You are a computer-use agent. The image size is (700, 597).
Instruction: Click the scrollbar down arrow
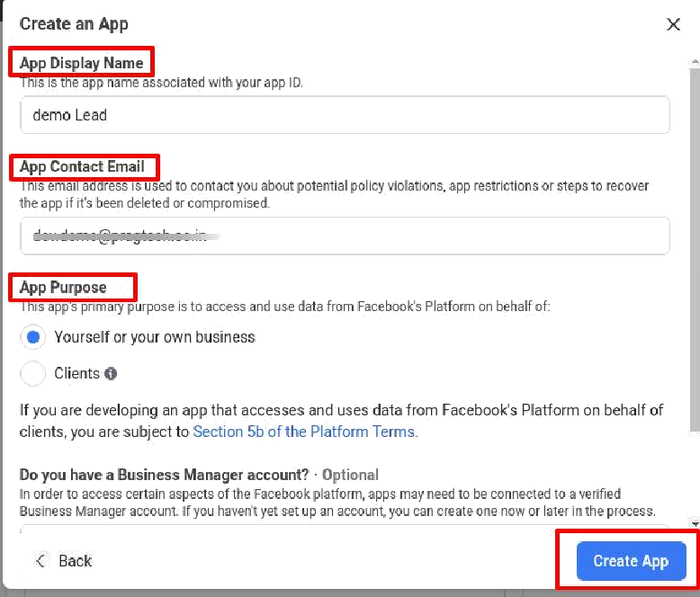click(x=696, y=524)
